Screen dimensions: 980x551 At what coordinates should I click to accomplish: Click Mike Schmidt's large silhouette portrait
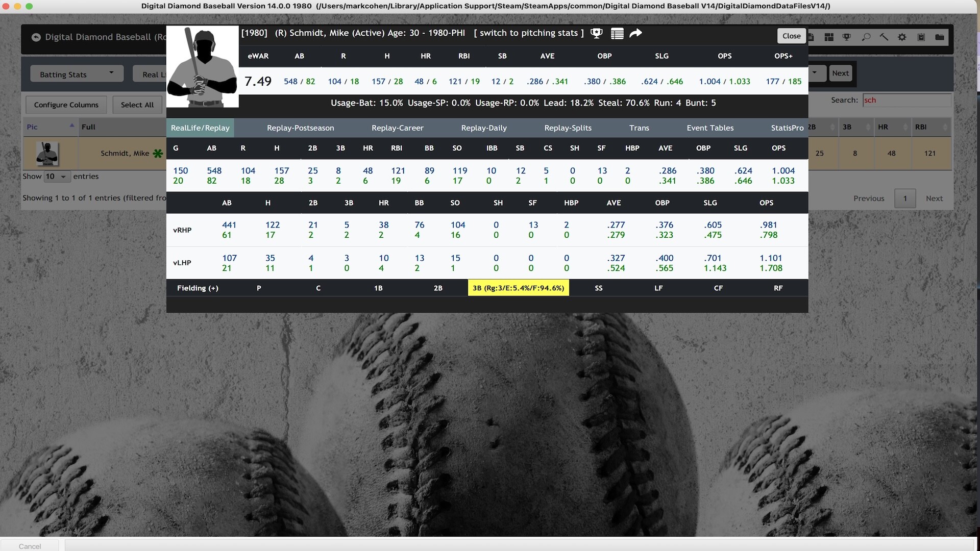(x=203, y=67)
